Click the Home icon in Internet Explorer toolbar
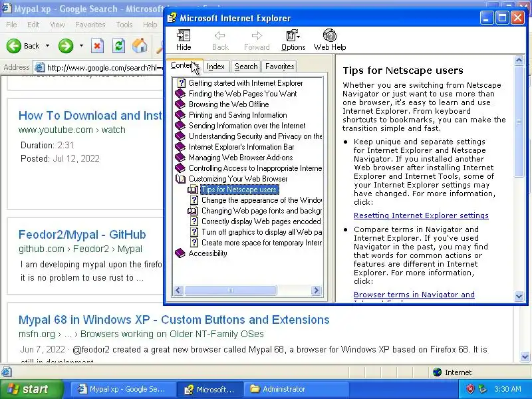Screen dimensions: 532x399 pos(140,46)
